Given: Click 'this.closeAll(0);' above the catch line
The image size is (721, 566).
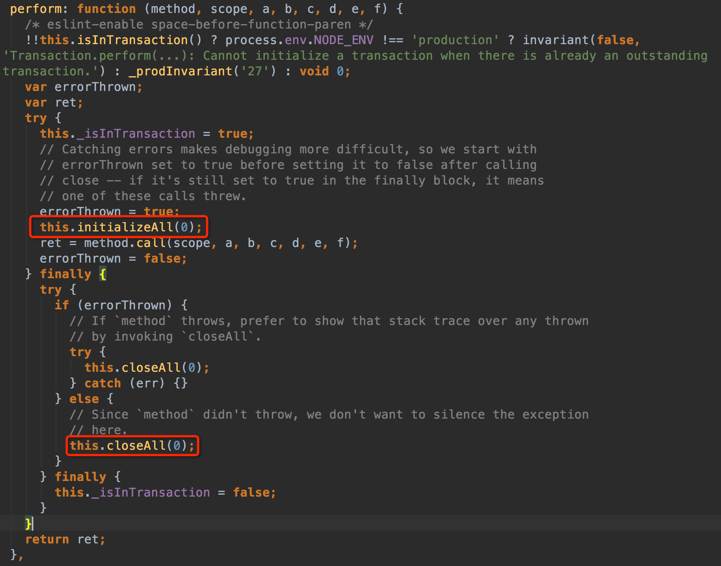Looking at the screenshot, I should 147,368.
